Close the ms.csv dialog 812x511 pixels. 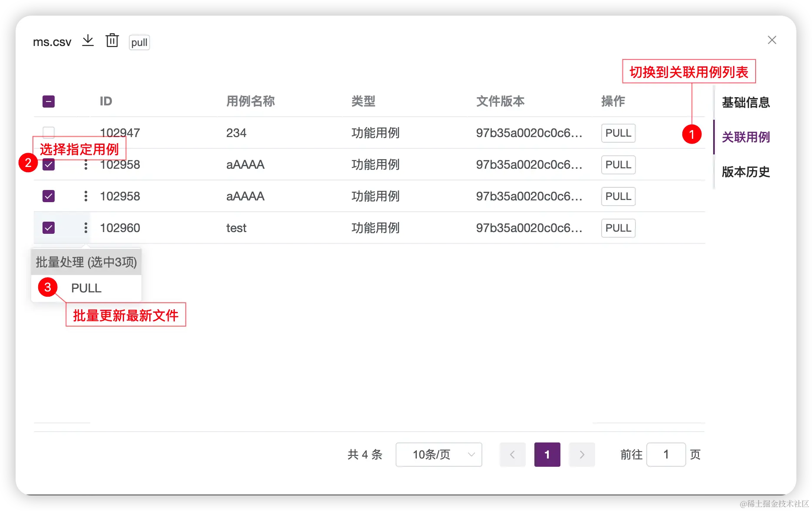(772, 40)
